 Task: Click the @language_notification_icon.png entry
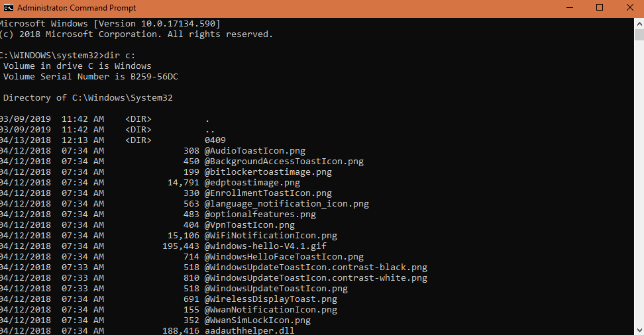(x=286, y=204)
